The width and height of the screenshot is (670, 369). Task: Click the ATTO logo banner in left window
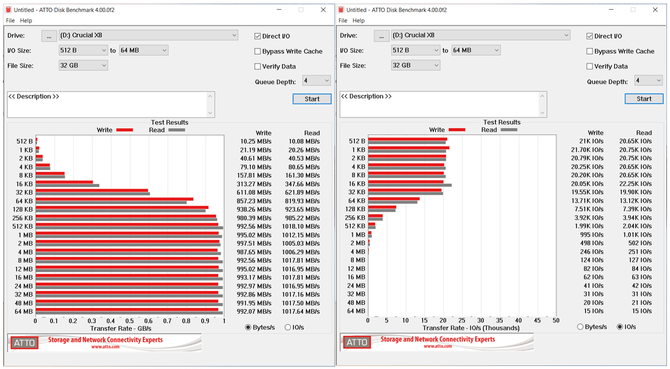point(104,343)
